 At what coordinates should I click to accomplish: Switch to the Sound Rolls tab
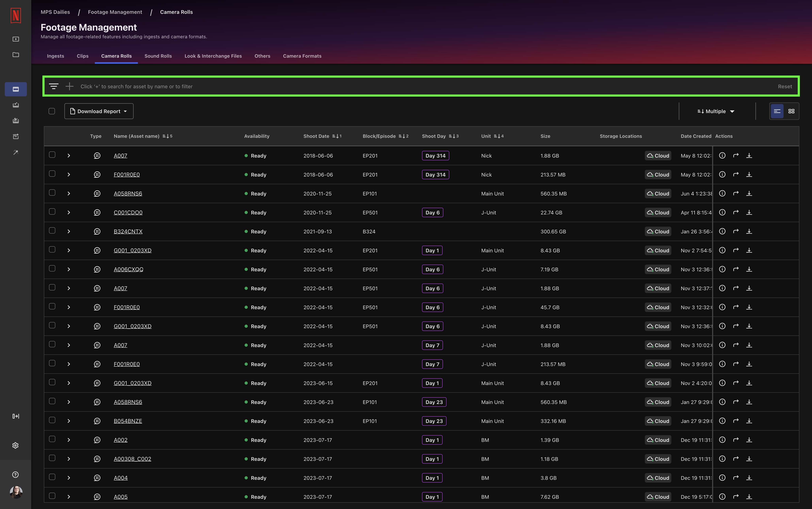[158, 56]
